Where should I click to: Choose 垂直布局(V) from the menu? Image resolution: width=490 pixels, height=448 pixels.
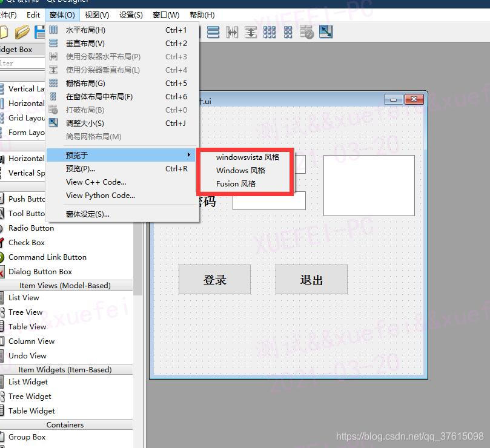pyautogui.click(x=122, y=44)
